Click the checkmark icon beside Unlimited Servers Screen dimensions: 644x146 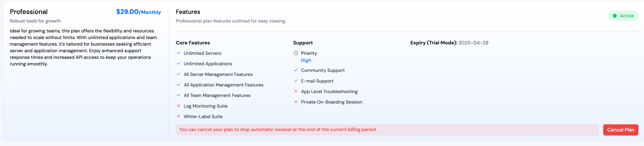[178, 53]
